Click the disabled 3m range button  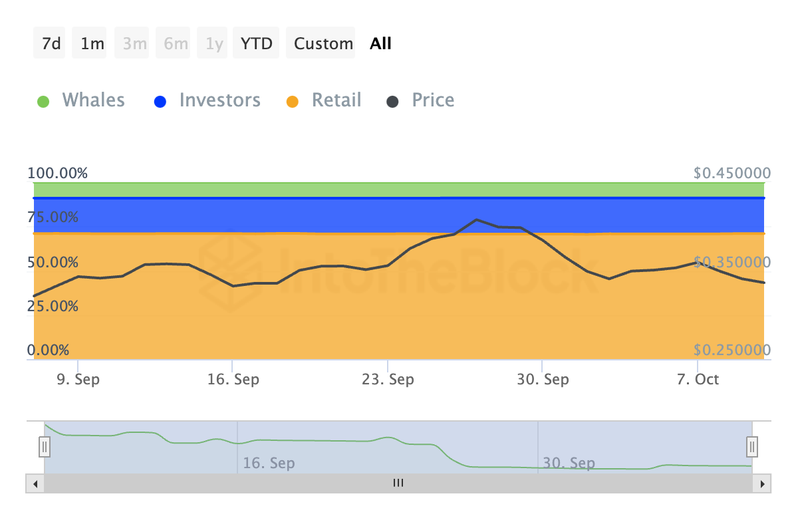pos(134,44)
